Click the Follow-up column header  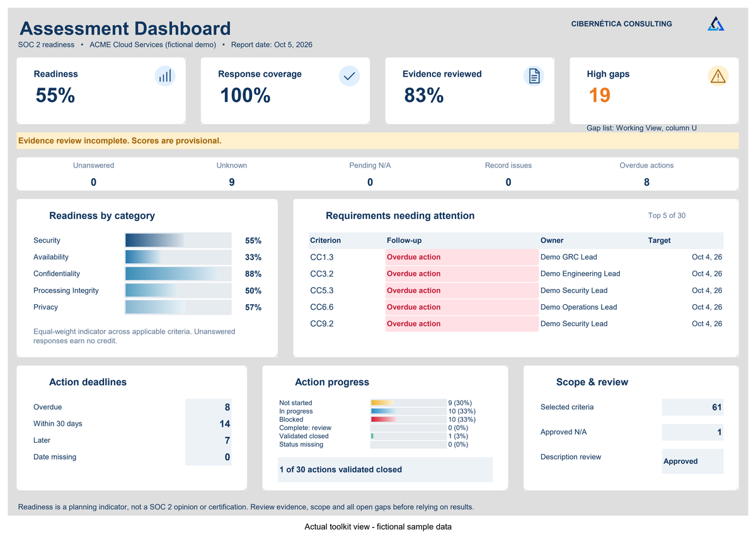(404, 241)
